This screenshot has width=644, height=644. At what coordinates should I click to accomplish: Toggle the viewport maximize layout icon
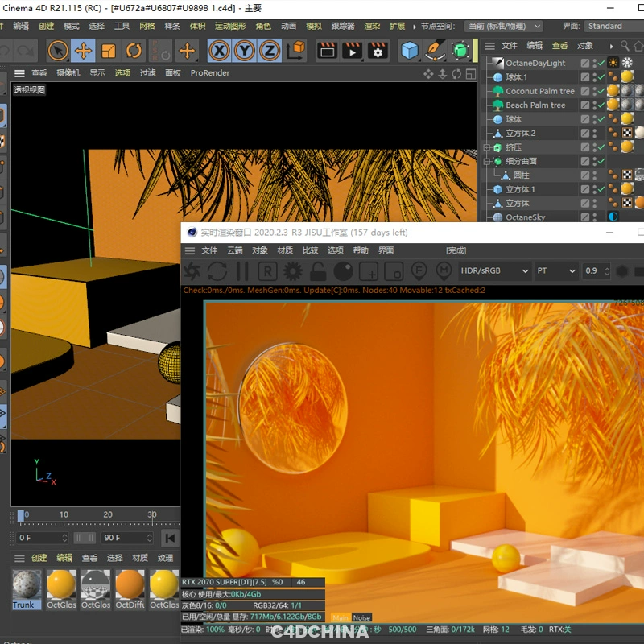[471, 74]
